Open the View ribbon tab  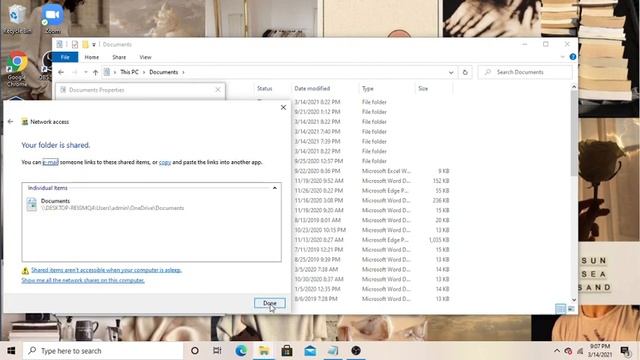145,57
